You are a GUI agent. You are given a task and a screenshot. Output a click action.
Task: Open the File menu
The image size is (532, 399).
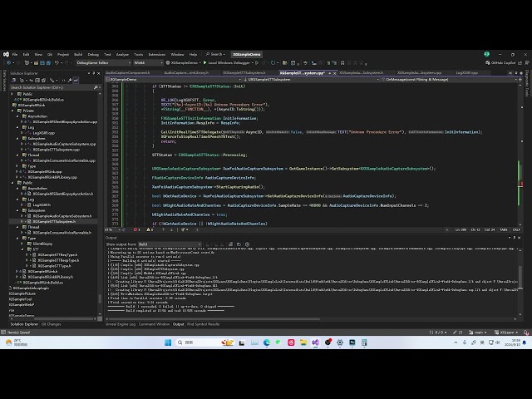coord(15,54)
